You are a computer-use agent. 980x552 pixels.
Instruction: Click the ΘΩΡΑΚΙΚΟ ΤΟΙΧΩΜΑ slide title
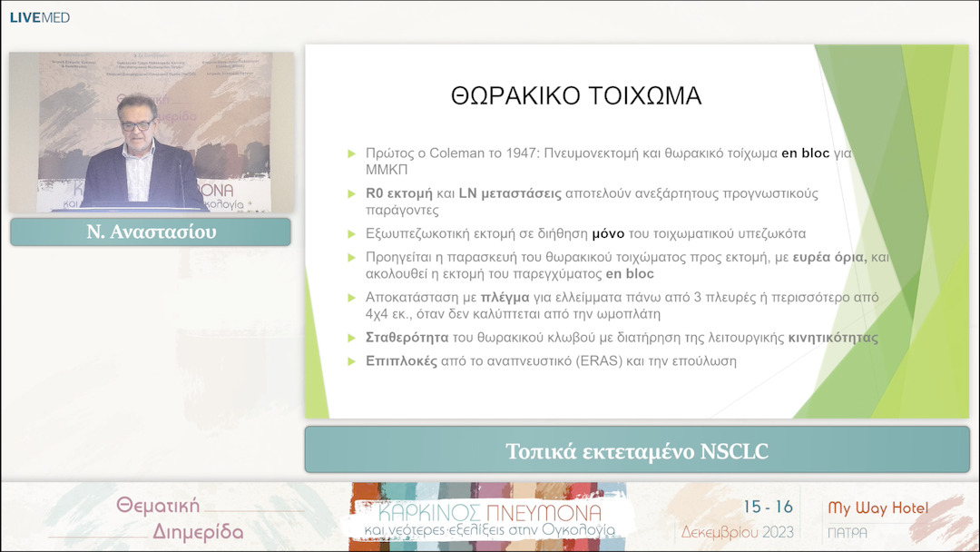pyautogui.click(x=576, y=97)
